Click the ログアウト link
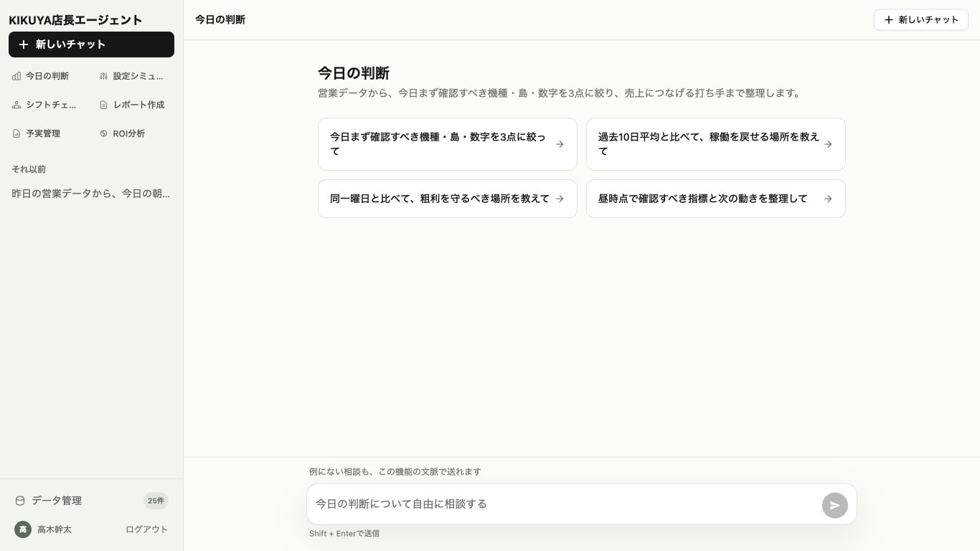The width and height of the screenshot is (980, 551). click(147, 529)
